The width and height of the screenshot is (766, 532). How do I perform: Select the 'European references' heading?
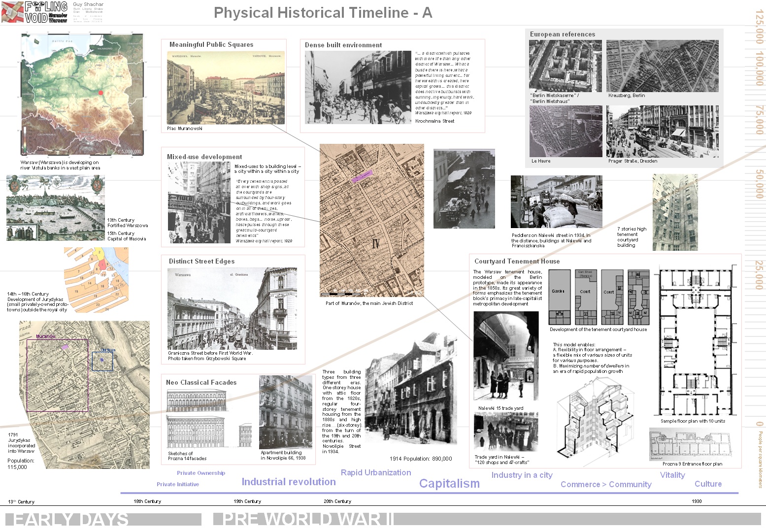(563, 34)
